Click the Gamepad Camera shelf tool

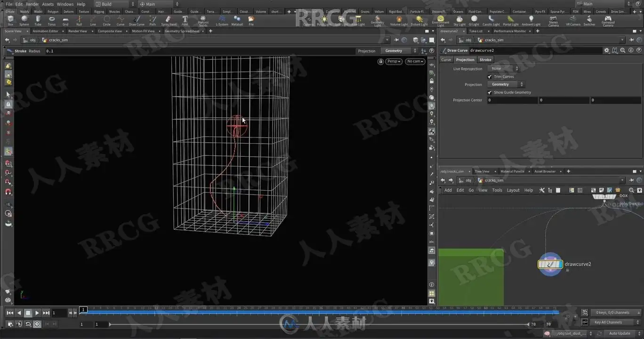[608, 21]
